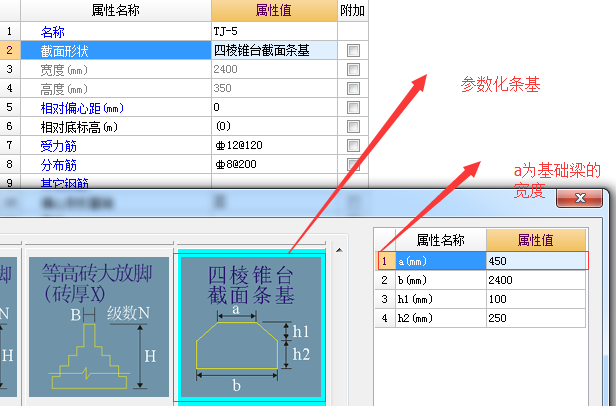Image resolution: width=616 pixels, height=406 pixels.
Task: Select the 受力筋 property
Action: pos(116,145)
